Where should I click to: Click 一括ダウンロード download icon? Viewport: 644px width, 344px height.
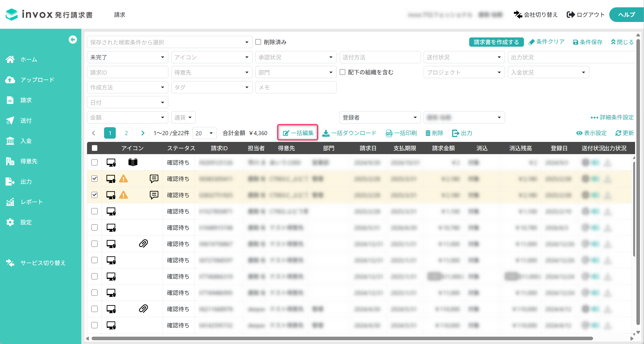pos(326,133)
